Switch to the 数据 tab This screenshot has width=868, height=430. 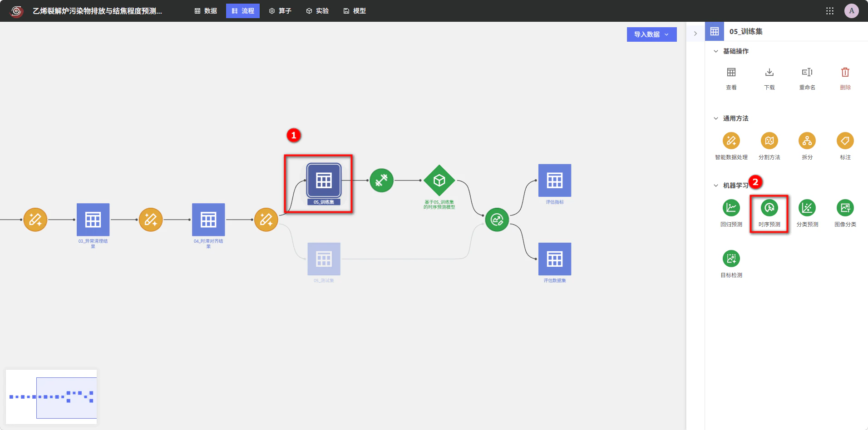click(x=206, y=11)
